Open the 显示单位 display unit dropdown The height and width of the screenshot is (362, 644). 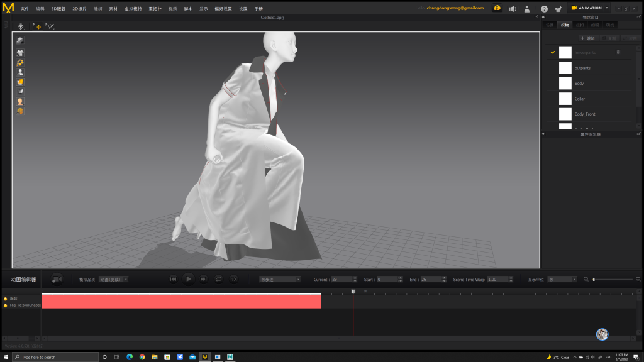pyautogui.click(x=562, y=279)
